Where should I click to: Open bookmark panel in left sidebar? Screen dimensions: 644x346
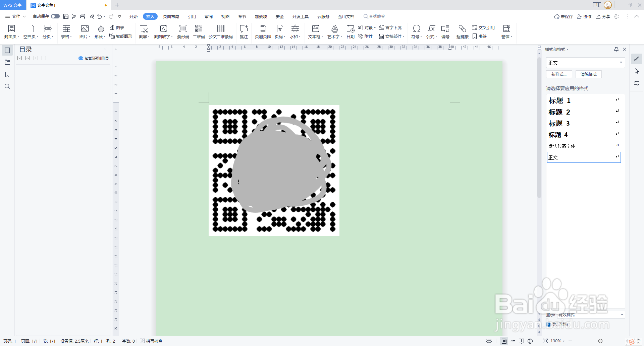(7, 74)
